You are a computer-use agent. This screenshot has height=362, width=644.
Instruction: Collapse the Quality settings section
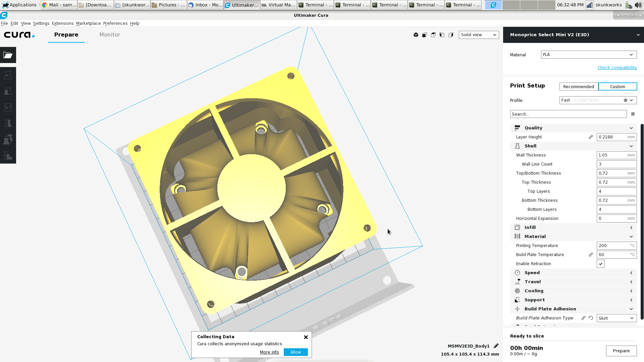pyautogui.click(x=574, y=128)
